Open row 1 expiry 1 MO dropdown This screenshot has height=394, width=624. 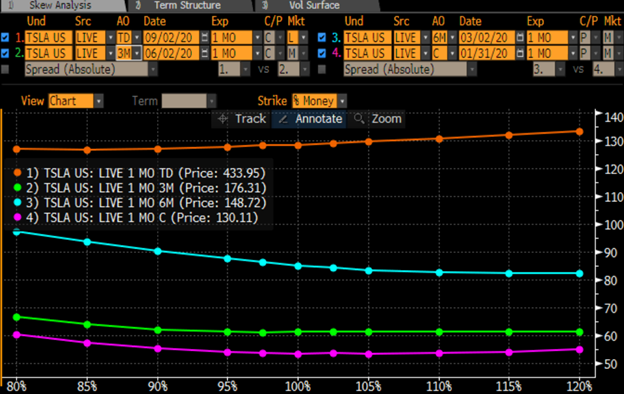[x=257, y=37]
